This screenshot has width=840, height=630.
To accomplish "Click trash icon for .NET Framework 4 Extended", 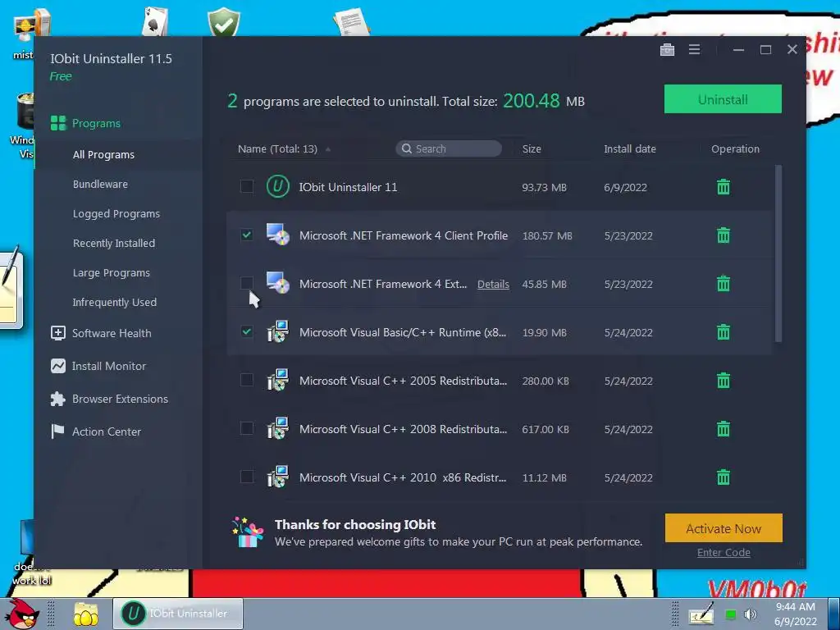I will pyautogui.click(x=724, y=283).
